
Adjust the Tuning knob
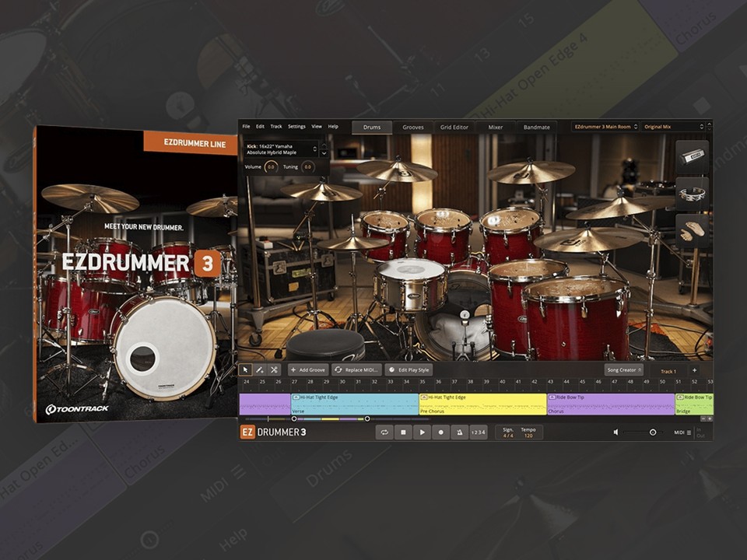point(308,167)
